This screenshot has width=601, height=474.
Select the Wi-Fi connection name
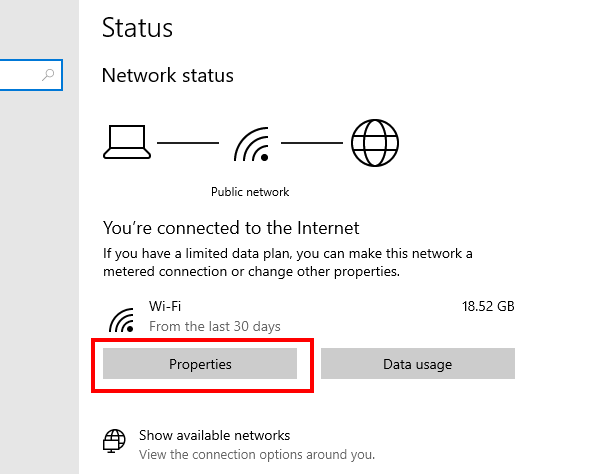[165, 306]
